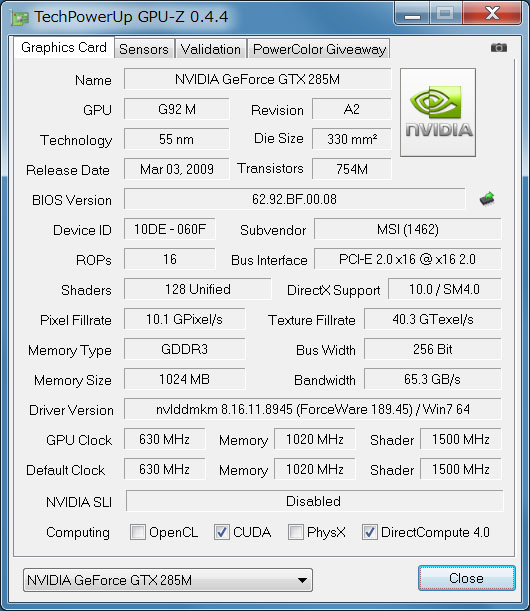Click the Bandwidth value 65.3 GB/s
Screen dimensions: 530x611
[x=433, y=379]
